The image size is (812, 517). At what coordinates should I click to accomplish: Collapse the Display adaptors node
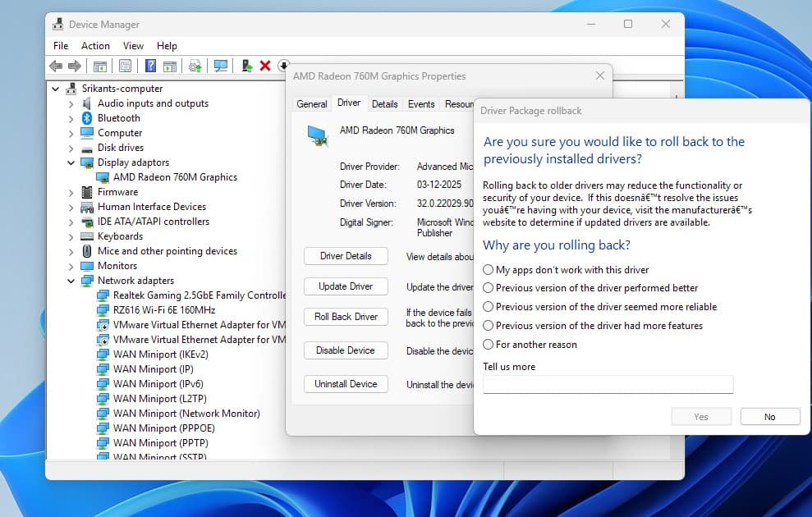pyautogui.click(x=71, y=162)
